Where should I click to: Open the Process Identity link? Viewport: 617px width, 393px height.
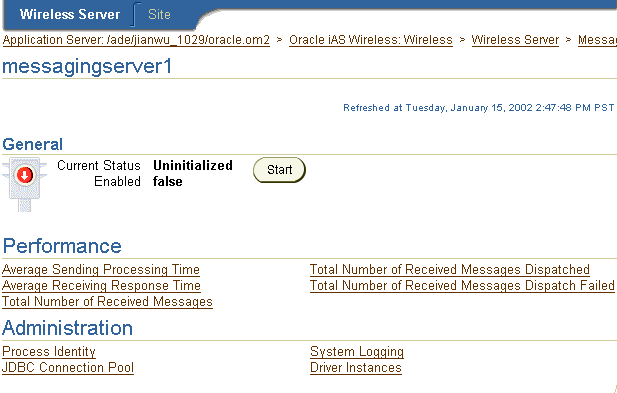coord(49,352)
